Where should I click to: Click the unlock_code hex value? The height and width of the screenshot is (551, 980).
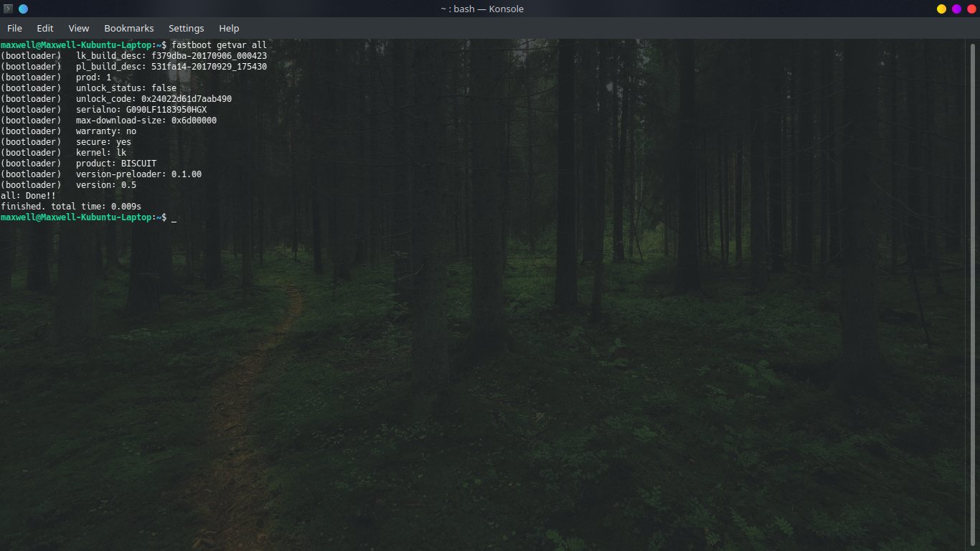click(x=187, y=99)
